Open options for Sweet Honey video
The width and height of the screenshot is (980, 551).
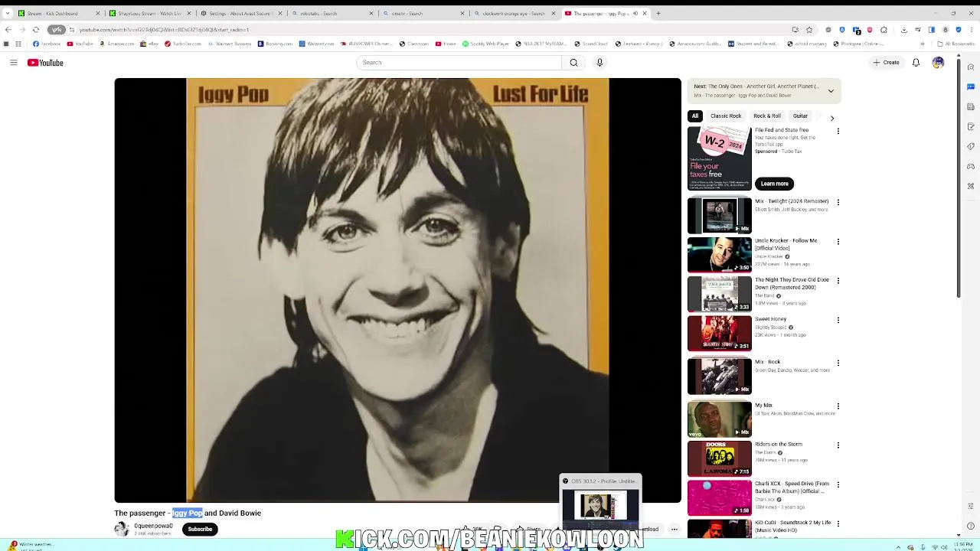[838, 321]
